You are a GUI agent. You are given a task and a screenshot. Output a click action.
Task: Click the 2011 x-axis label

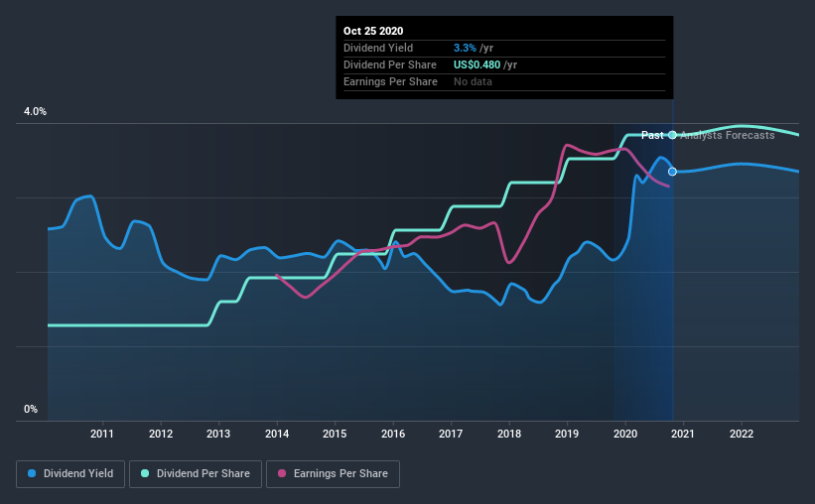(102, 434)
